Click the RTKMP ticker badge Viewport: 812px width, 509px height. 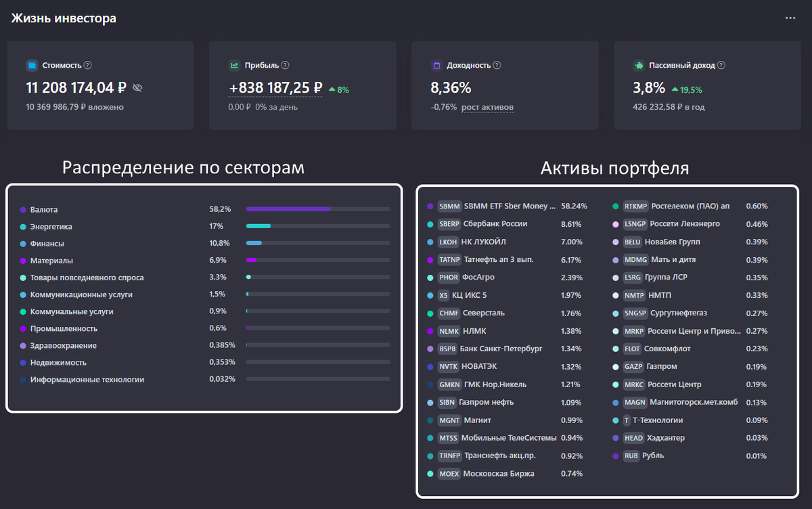click(x=635, y=206)
